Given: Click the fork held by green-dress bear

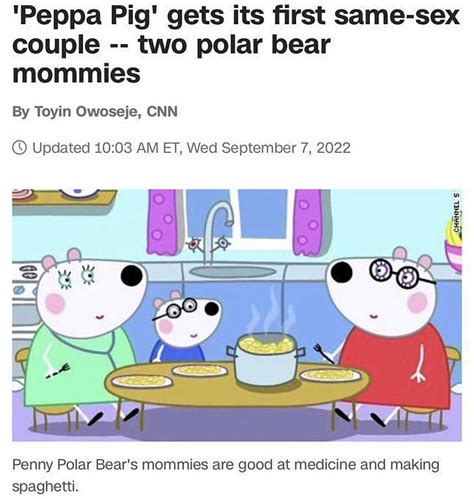Looking at the screenshot, I should 57,370.
